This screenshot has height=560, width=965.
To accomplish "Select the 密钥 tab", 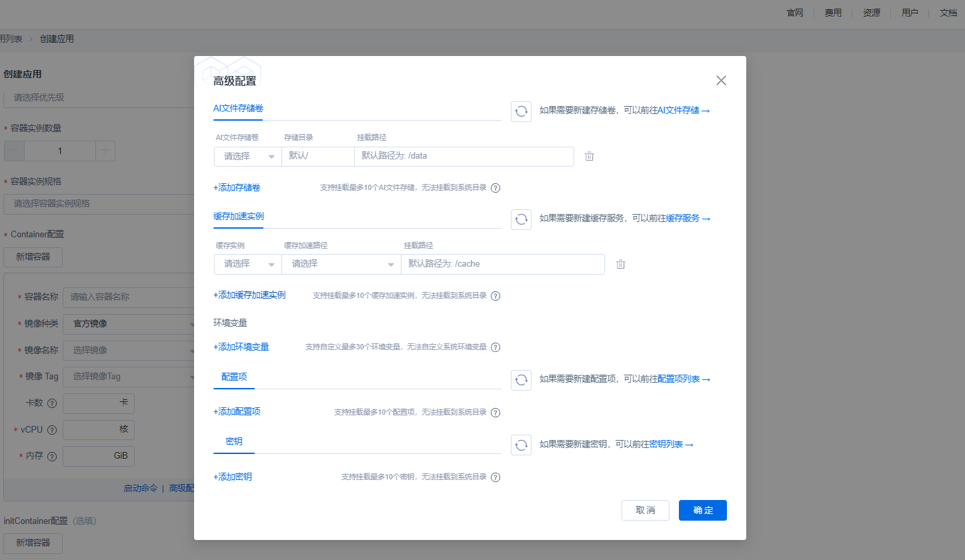I will point(234,442).
